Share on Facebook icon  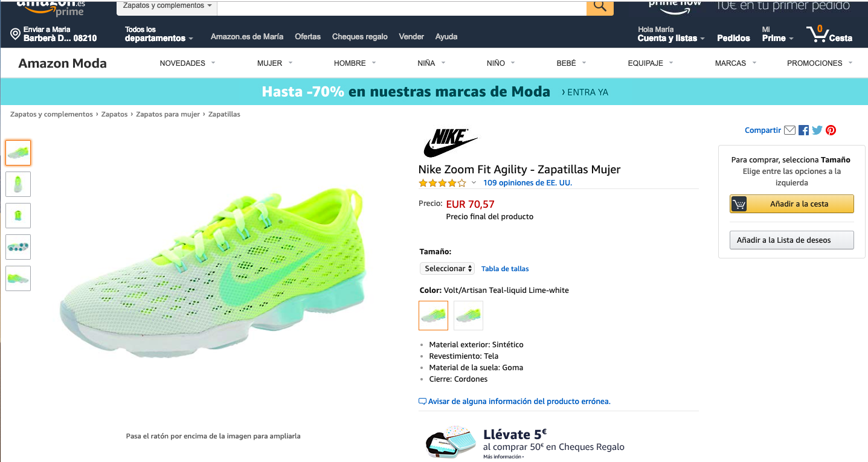tap(803, 130)
